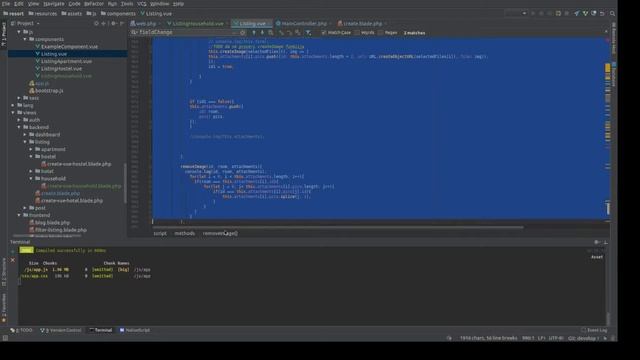
Task: Click the methods breadcrumb below editor
Action: click(x=184, y=233)
